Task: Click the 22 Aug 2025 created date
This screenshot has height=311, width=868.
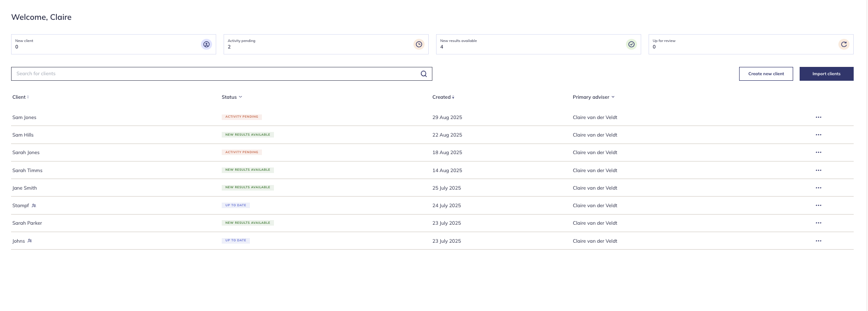Action: click(447, 135)
